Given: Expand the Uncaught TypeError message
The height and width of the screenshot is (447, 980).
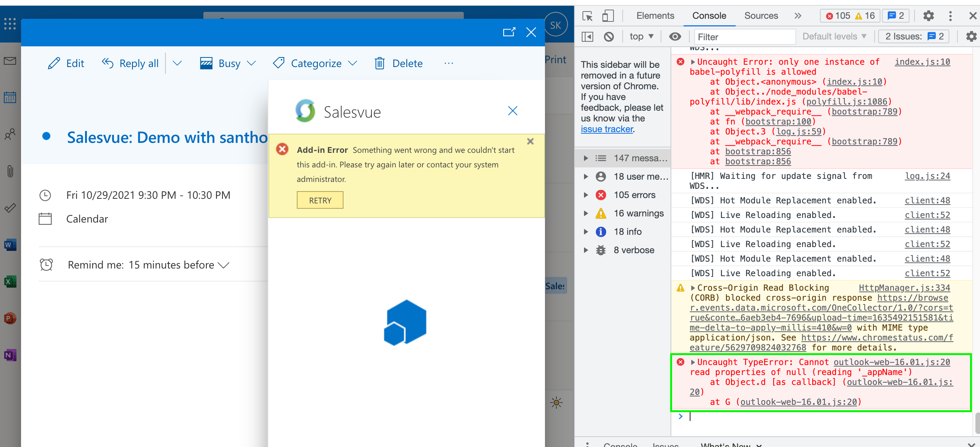Looking at the screenshot, I should [693, 362].
